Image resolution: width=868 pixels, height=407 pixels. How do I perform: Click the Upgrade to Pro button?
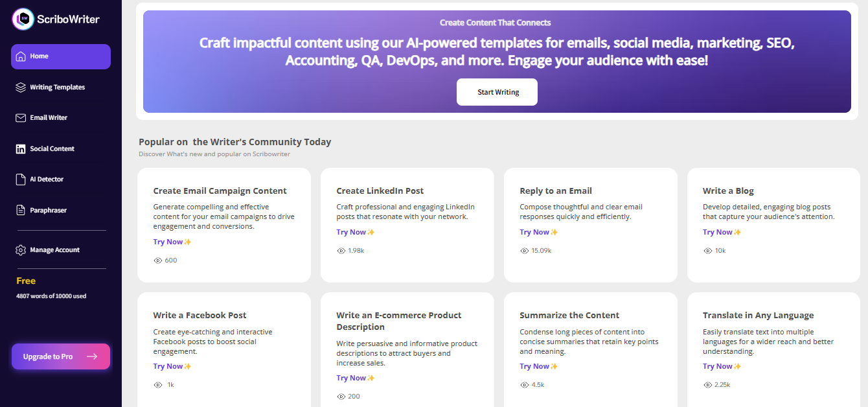coord(61,356)
